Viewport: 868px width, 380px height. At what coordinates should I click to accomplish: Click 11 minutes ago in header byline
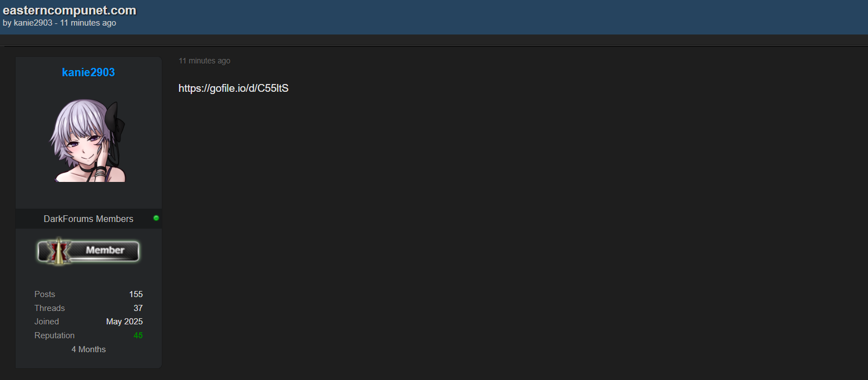[88, 23]
